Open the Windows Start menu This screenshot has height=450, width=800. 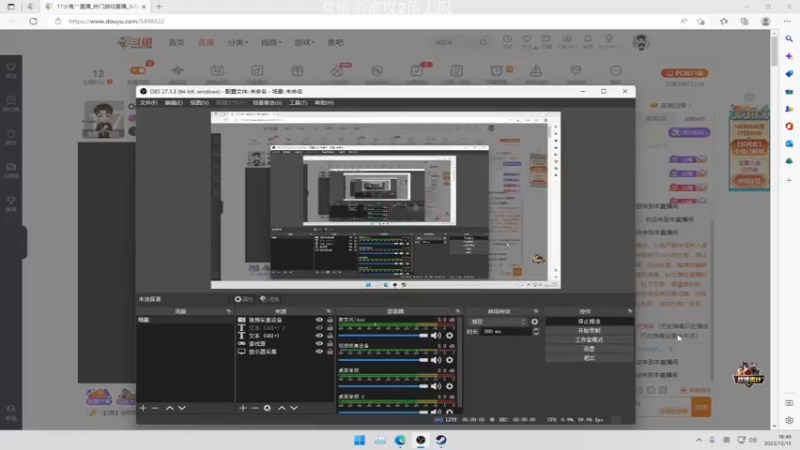[x=359, y=440]
